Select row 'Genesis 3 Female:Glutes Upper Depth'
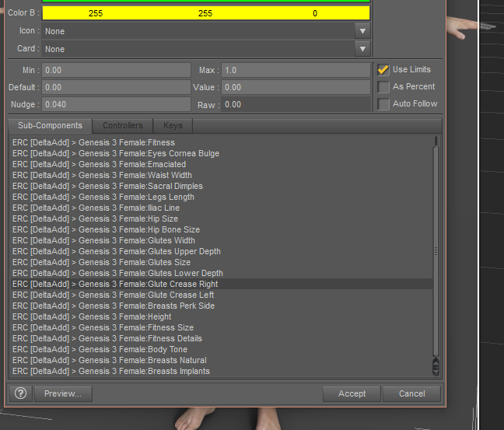This screenshot has height=430, width=504. tap(222, 252)
